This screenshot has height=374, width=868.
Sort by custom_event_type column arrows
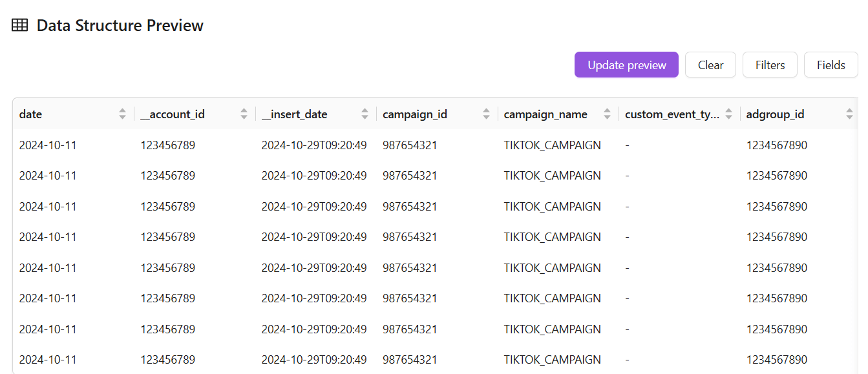click(728, 114)
